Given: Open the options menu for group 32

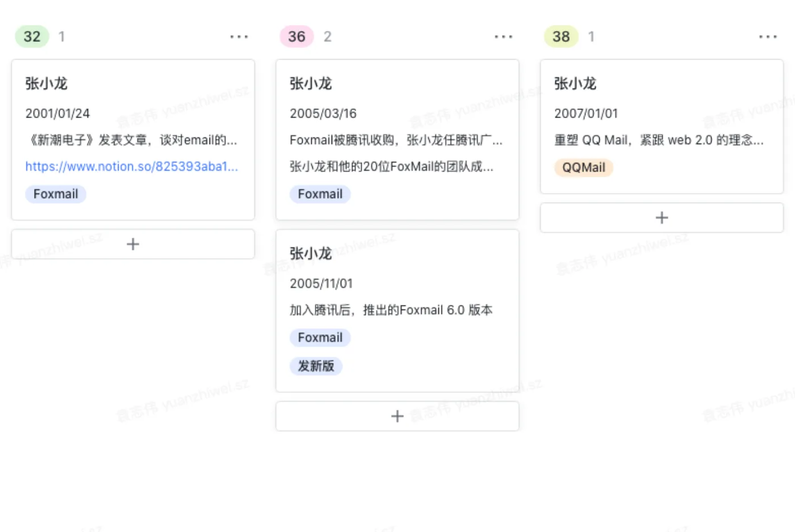Looking at the screenshot, I should pyautogui.click(x=239, y=37).
